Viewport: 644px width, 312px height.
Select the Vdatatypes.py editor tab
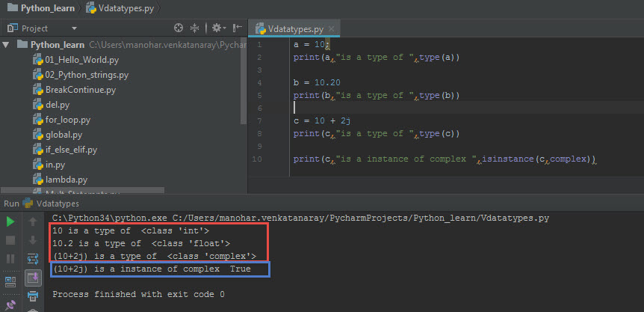[x=294, y=28]
